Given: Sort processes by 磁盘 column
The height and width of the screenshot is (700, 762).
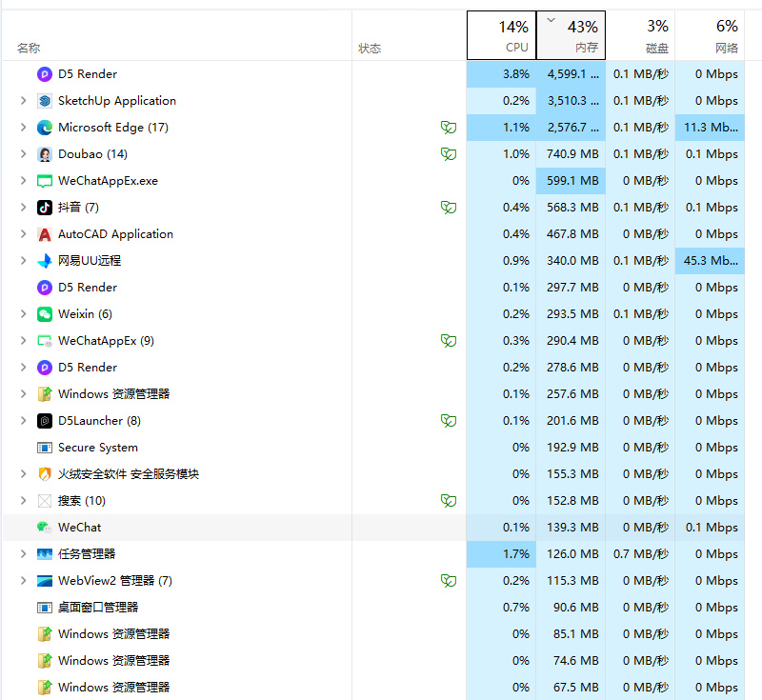Looking at the screenshot, I should coord(640,35).
